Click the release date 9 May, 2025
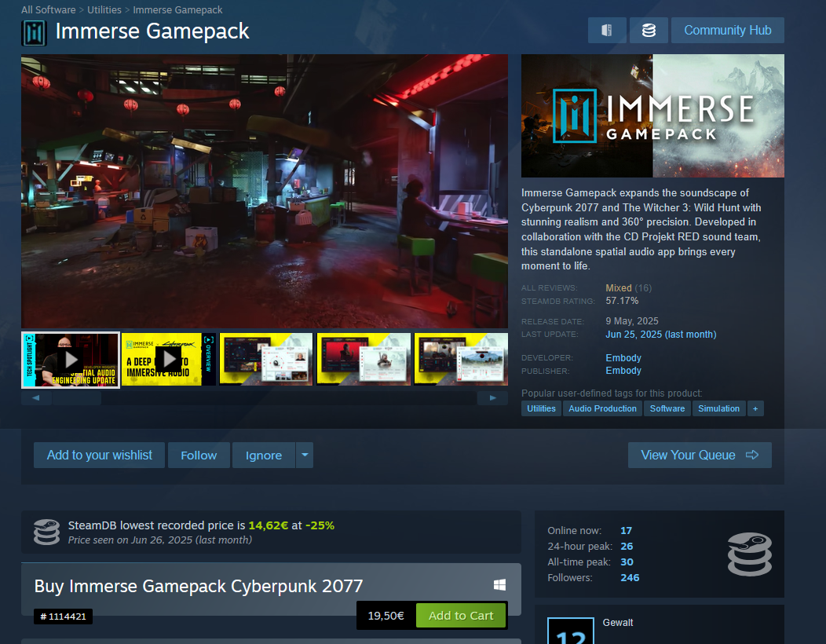This screenshot has width=826, height=644. (631, 321)
